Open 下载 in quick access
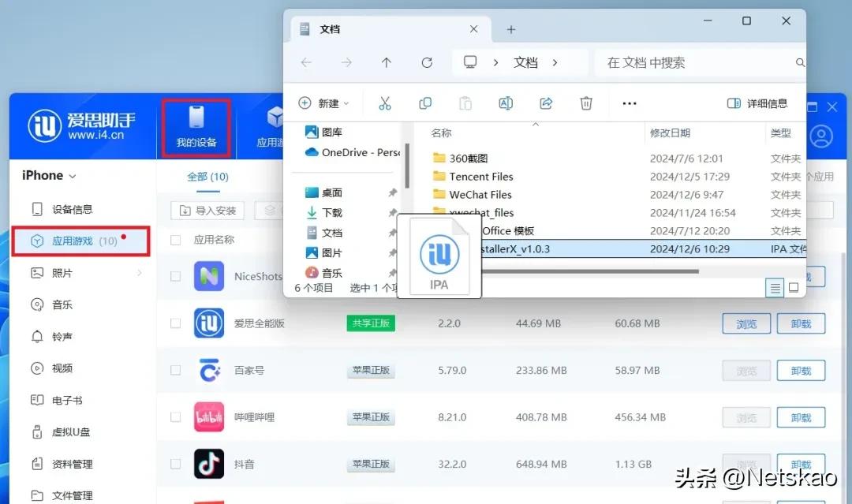Screen dimensions: 852x504 (x=324, y=212)
